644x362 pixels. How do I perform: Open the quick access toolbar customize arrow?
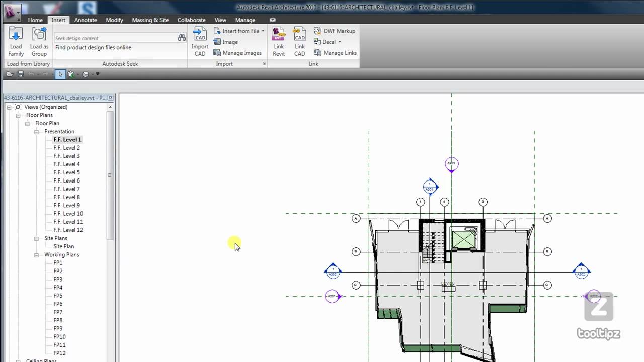tap(98, 74)
